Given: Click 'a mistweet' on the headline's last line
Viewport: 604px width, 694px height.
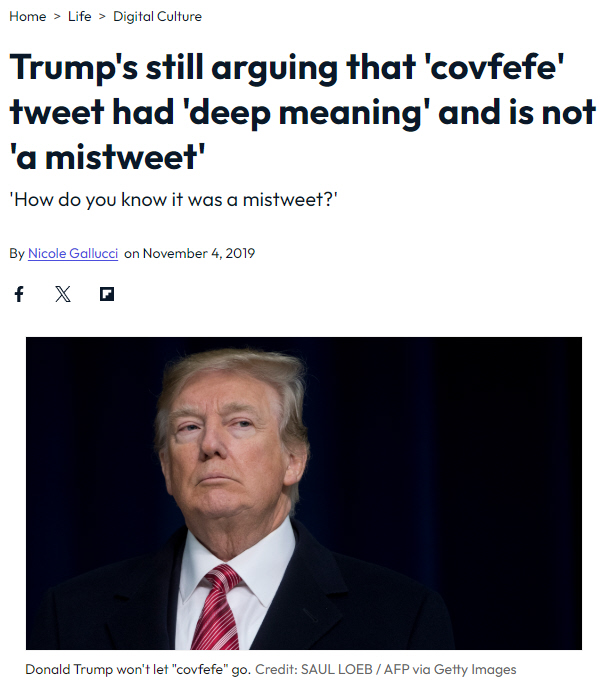Looking at the screenshot, I should tap(110, 155).
